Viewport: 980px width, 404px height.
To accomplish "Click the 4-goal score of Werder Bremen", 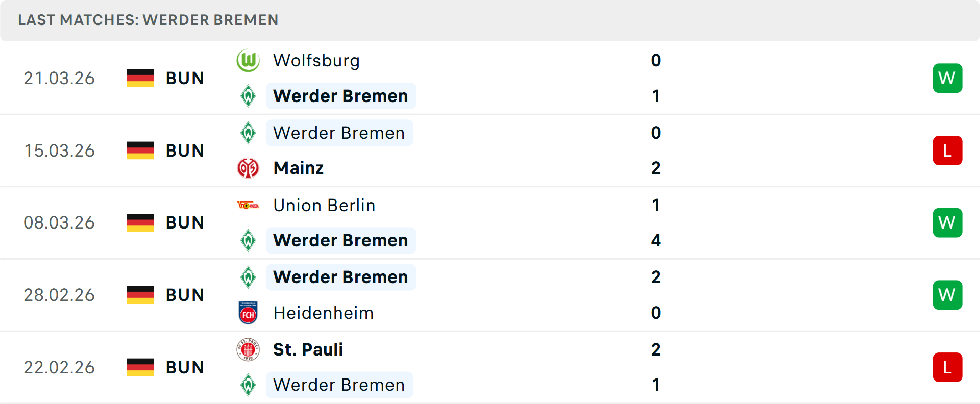I will (x=656, y=240).
